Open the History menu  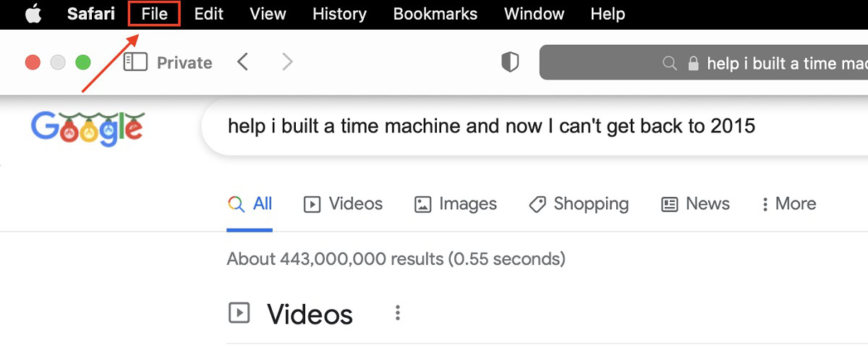[x=339, y=14]
